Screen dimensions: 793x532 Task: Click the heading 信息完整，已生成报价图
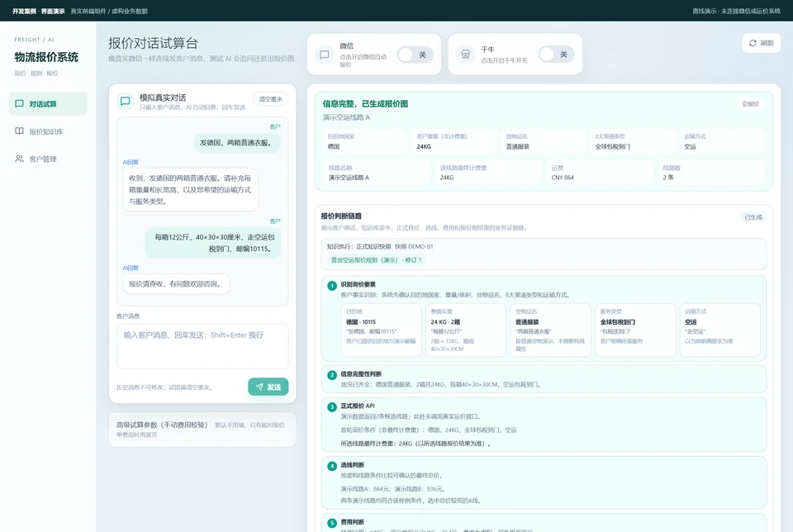tap(365, 103)
